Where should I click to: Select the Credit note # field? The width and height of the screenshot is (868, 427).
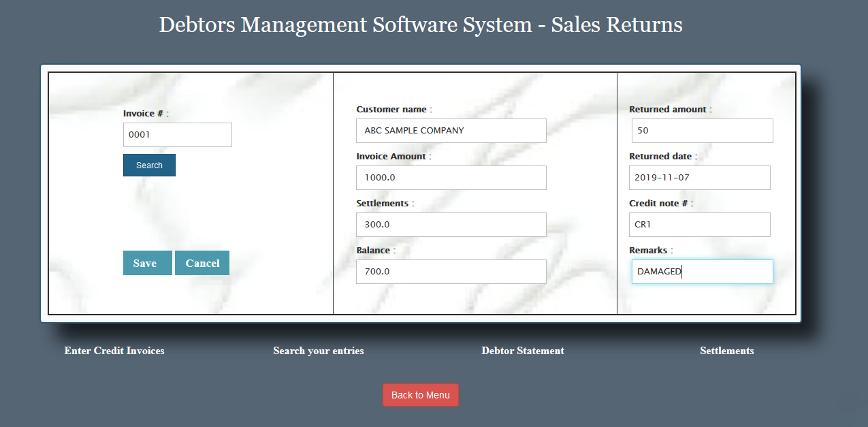[700, 225]
